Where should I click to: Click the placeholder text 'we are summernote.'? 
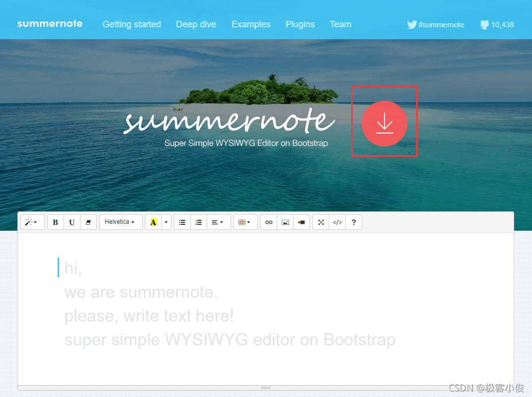(x=141, y=292)
